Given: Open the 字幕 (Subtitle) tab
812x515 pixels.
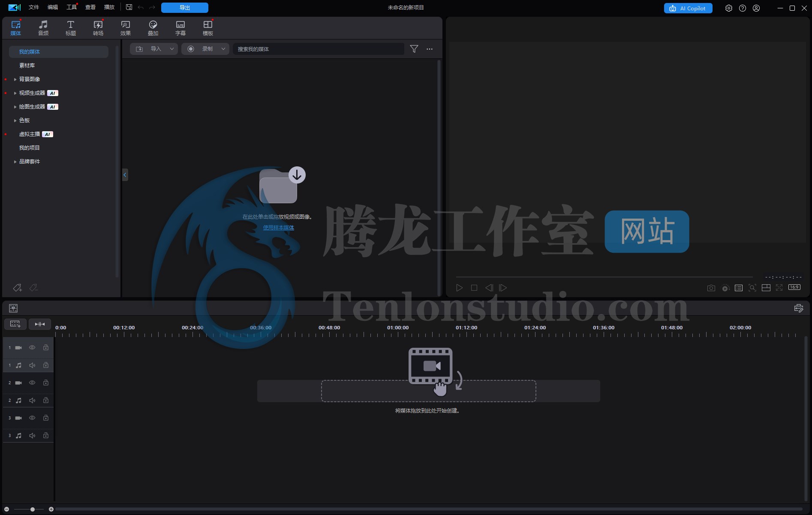Looking at the screenshot, I should point(180,28).
